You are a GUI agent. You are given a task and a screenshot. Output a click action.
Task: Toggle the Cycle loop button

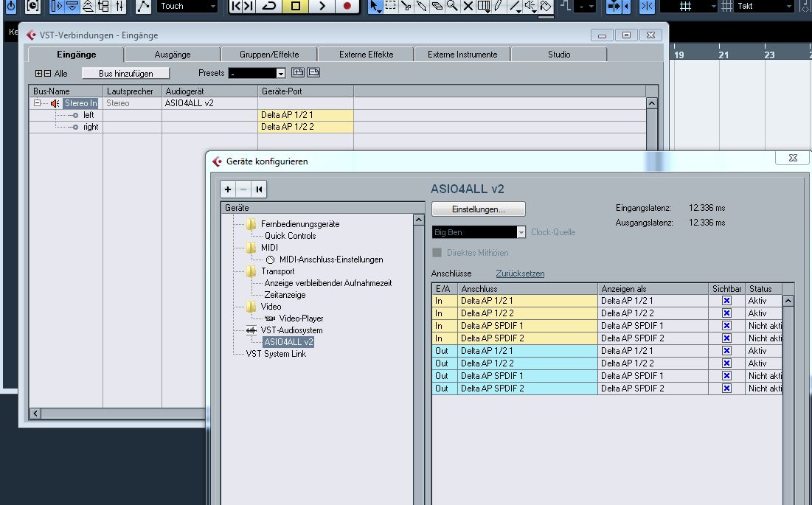click(269, 7)
